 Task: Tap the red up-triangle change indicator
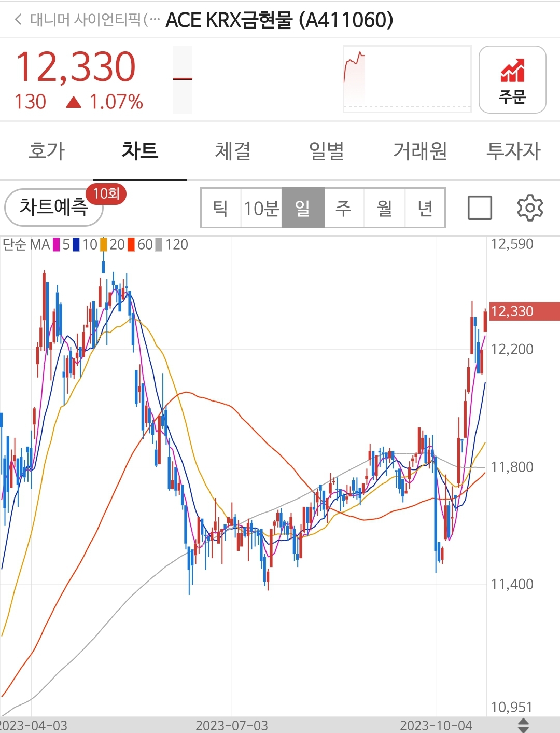click(x=74, y=102)
